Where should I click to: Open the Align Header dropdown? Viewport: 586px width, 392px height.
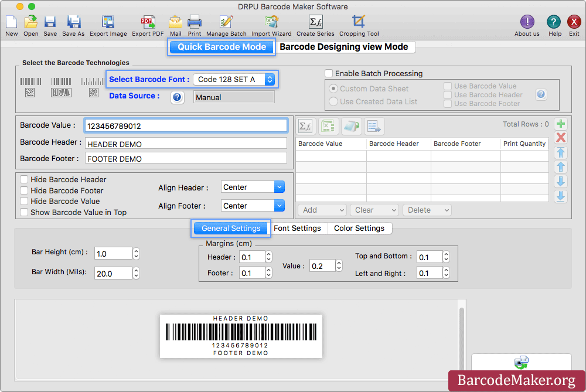point(253,187)
